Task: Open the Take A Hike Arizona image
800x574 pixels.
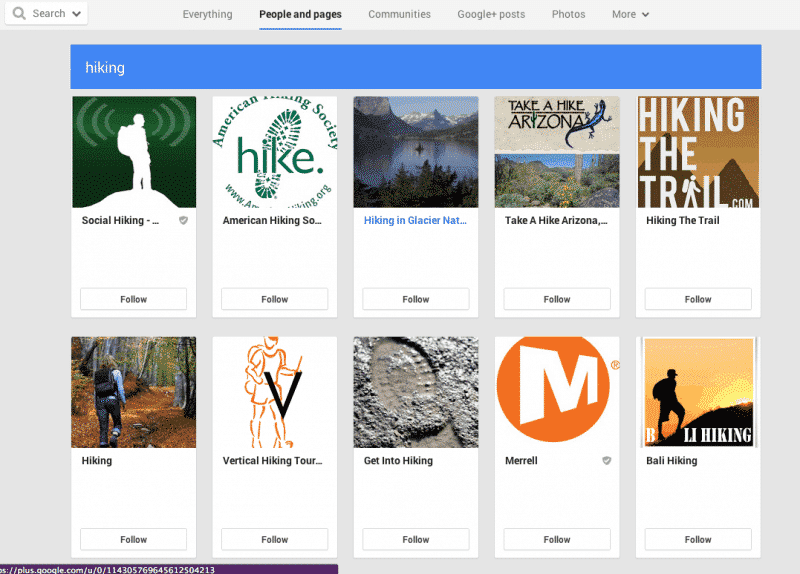Action: [557, 152]
